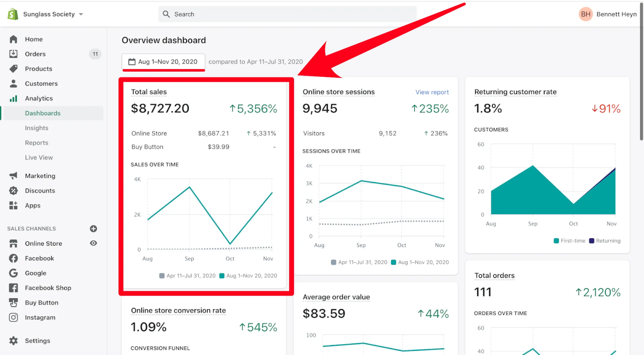Click the Total orders value 111
The height and width of the screenshot is (355, 644).
[x=483, y=292]
